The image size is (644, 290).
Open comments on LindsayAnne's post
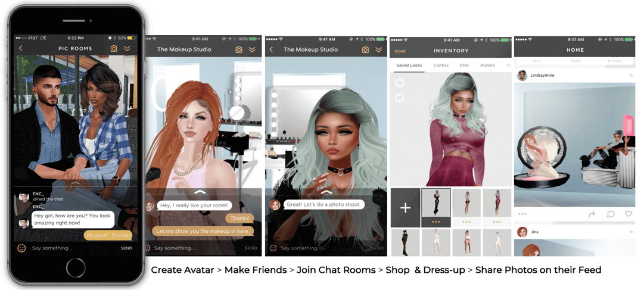610,214
